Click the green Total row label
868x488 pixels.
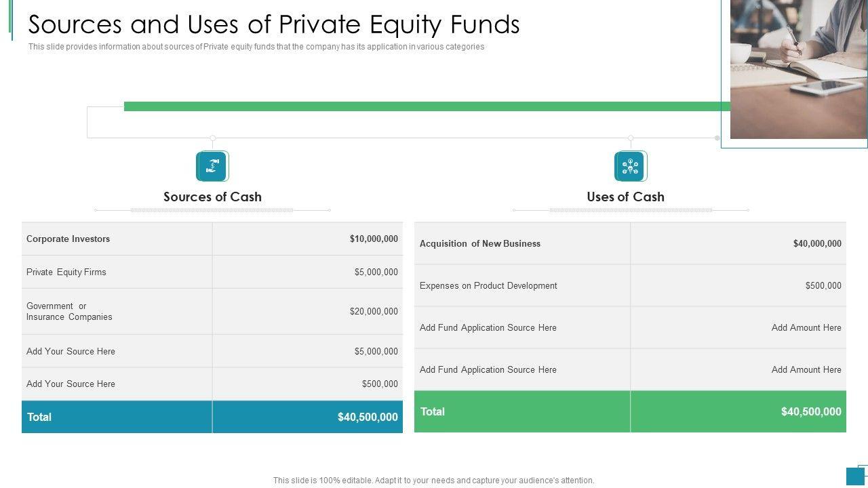pos(433,411)
